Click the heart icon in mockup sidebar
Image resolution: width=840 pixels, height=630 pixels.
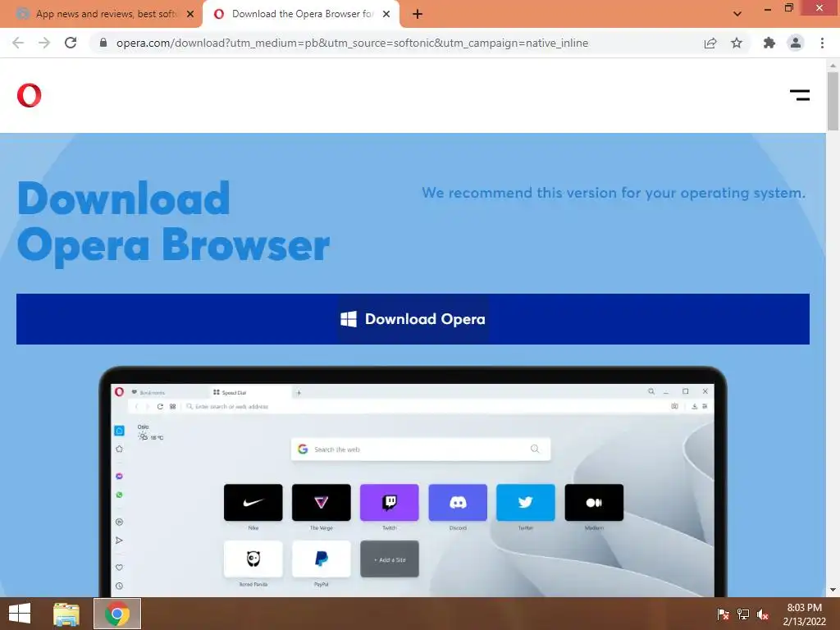pyautogui.click(x=119, y=568)
